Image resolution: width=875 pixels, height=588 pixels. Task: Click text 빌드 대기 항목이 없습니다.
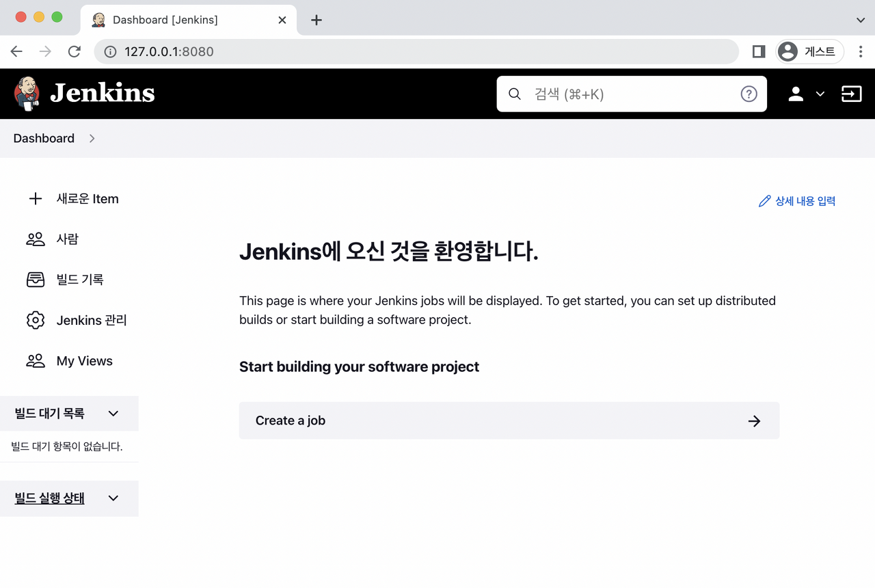pos(67,447)
